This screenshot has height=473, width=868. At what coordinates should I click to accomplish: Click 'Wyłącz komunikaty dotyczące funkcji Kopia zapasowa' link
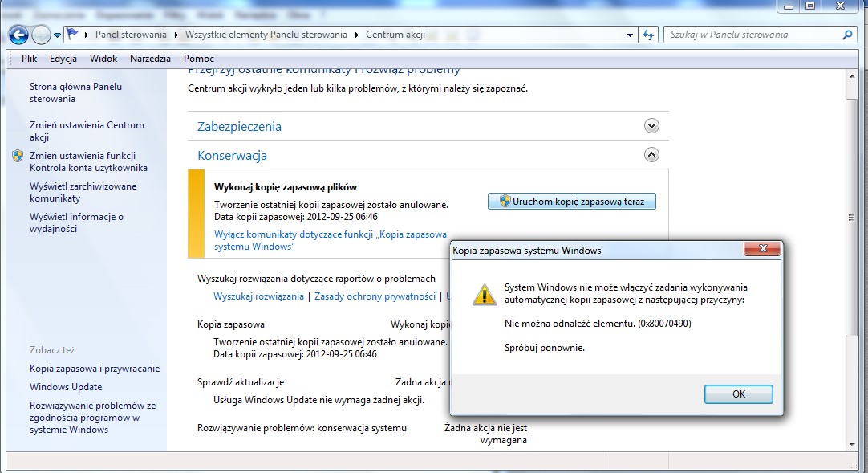[331, 240]
